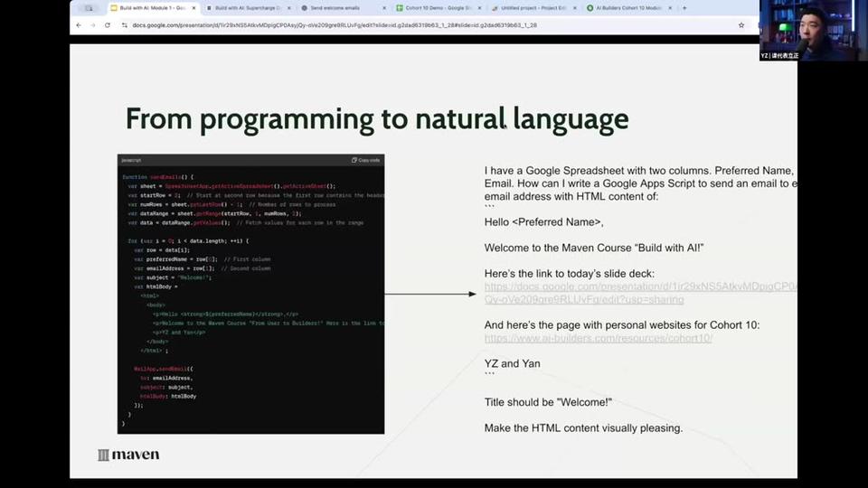Close the 'AI Builders Cohort 10' tab
The height and width of the screenshot is (488, 868).
(670, 8)
